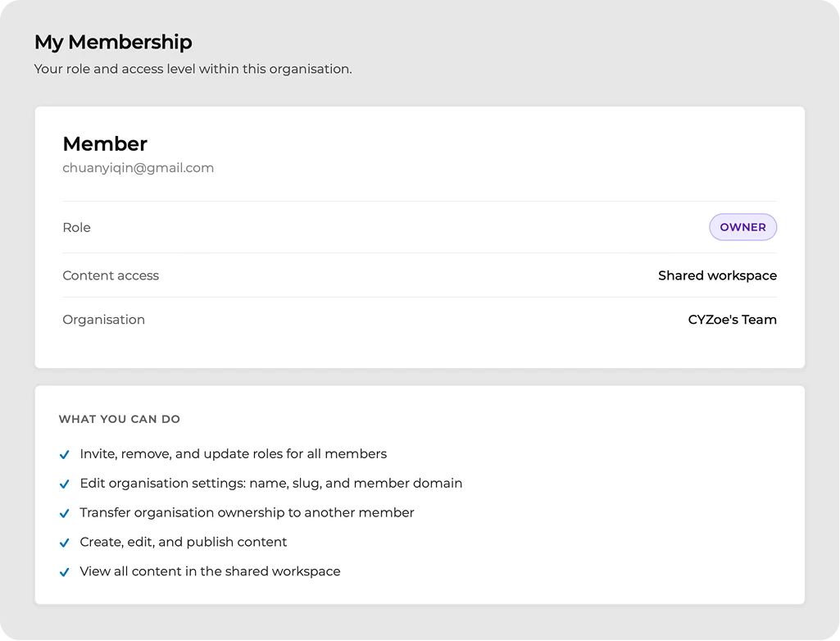The image size is (840, 641).
Task: Click Edit organisation settings permission text
Action: pyautogui.click(x=271, y=484)
